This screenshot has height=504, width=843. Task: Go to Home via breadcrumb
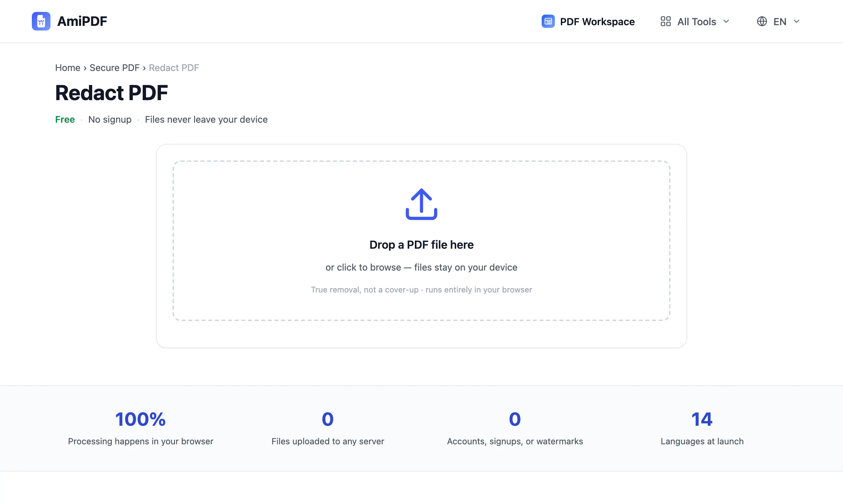(x=68, y=68)
